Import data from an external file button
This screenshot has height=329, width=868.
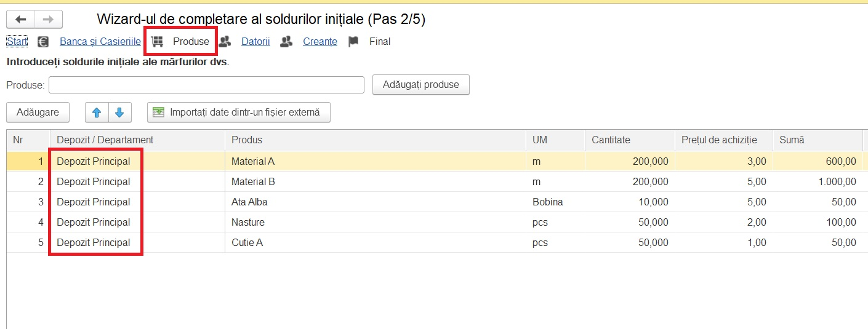point(239,113)
